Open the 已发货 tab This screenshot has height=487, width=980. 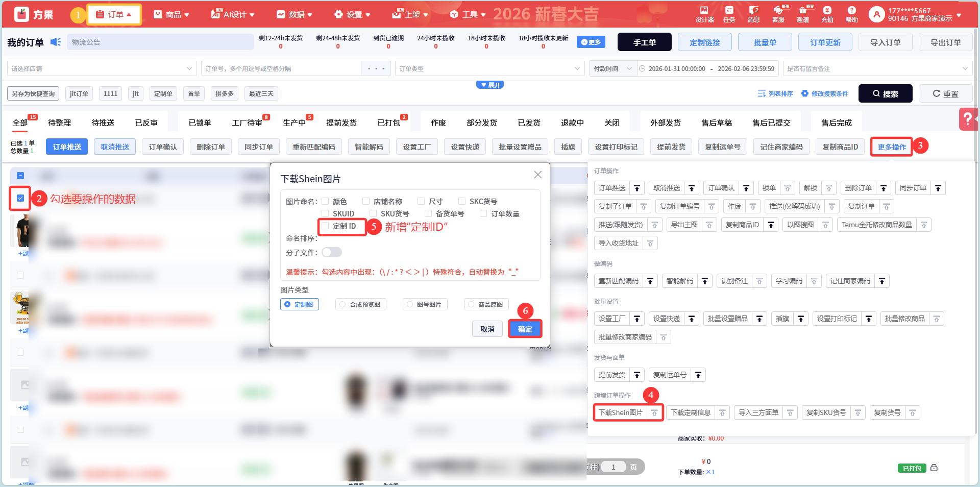click(x=529, y=123)
